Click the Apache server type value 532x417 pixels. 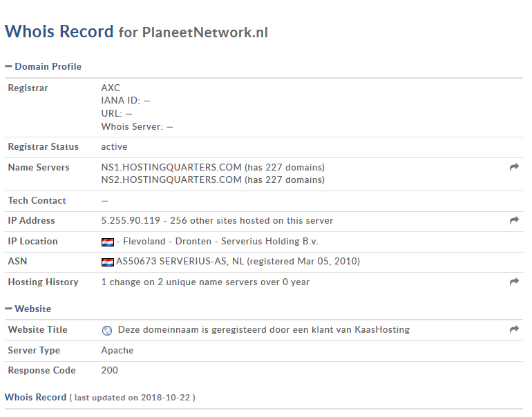coord(117,350)
